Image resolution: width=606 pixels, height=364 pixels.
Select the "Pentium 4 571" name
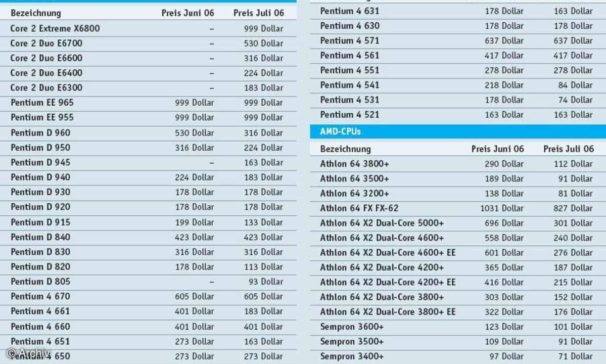pos(350,40)
